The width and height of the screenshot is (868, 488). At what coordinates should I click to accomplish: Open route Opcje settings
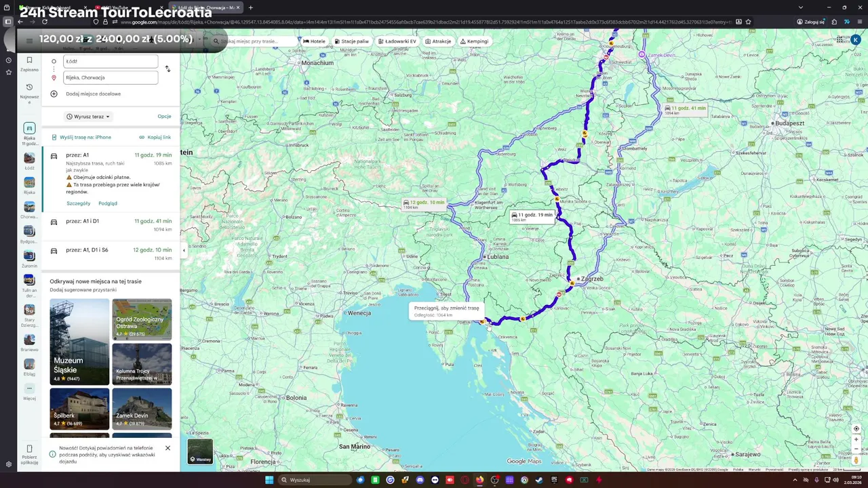coord(164,117)
